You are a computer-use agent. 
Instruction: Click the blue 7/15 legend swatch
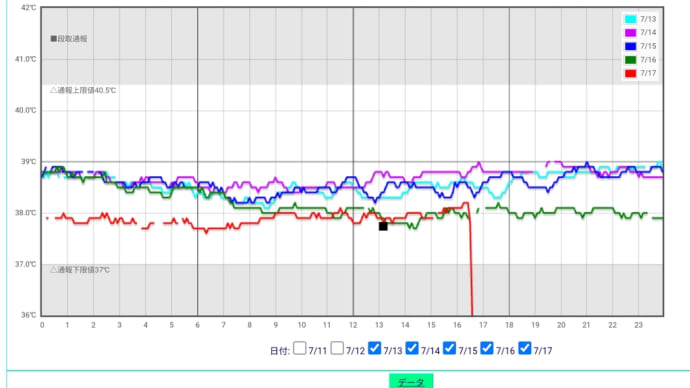pos(631,46)
